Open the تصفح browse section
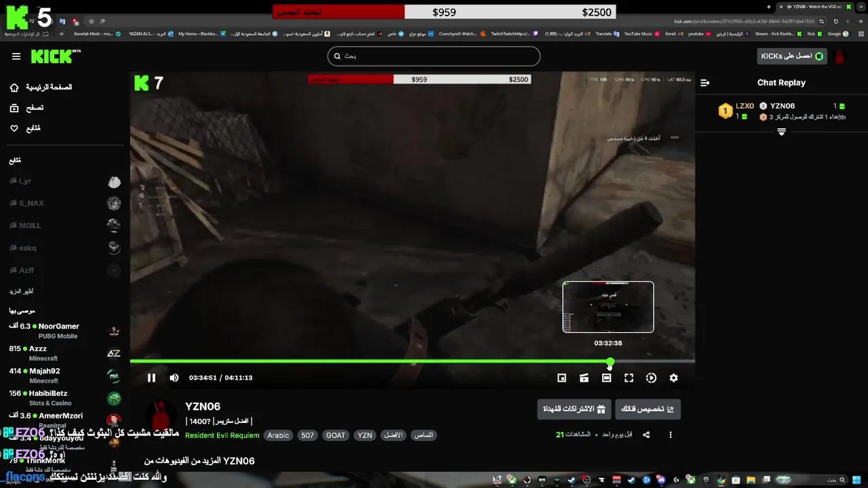Screen dimensions: 868x488 coord(26,108)
